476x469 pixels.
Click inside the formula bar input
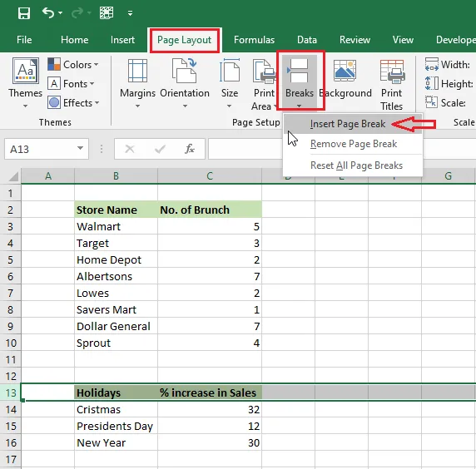pyautogui.click(x=245, y=149)
